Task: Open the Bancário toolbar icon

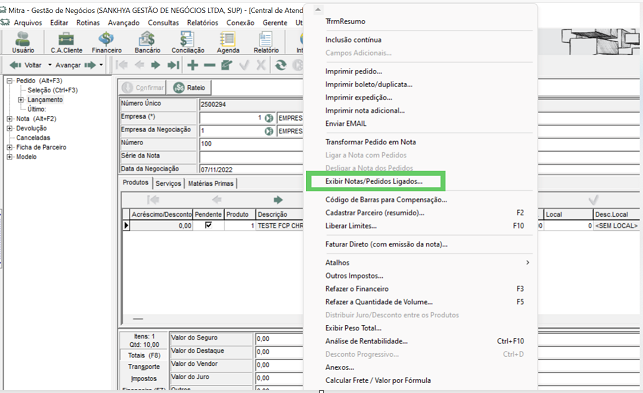Action: (147, 42)
